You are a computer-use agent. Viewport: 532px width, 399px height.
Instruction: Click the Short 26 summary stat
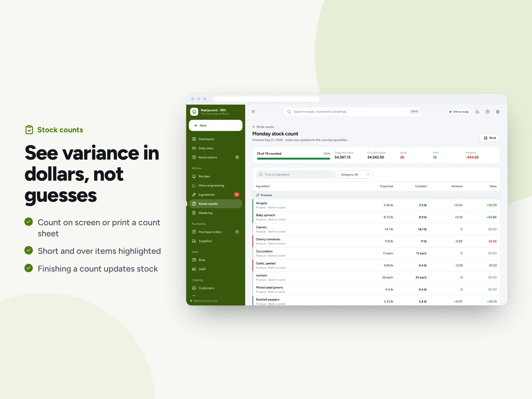click(x=403, y=155)
